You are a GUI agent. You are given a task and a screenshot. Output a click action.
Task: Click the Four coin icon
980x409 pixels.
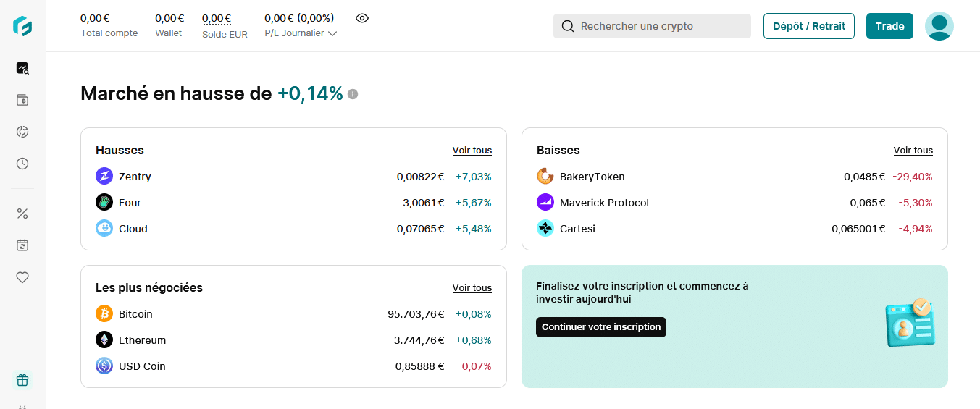(104, 202)
